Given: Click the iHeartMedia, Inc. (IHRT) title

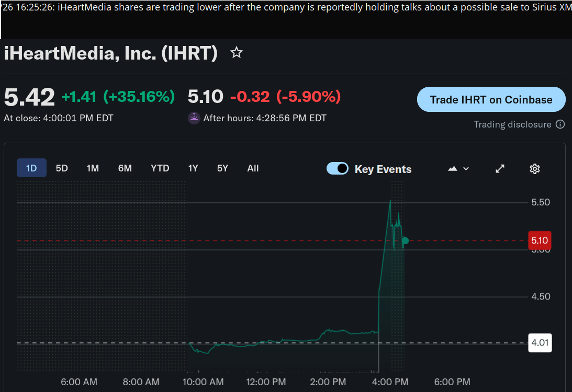Looking at the screenshot, I should tap(110, 53).
